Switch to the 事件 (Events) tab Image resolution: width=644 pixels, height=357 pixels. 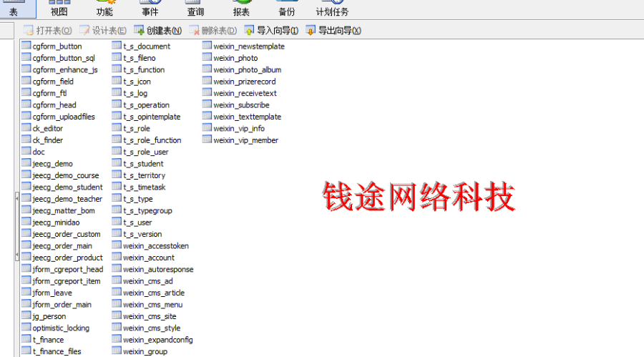pos(150,9)
